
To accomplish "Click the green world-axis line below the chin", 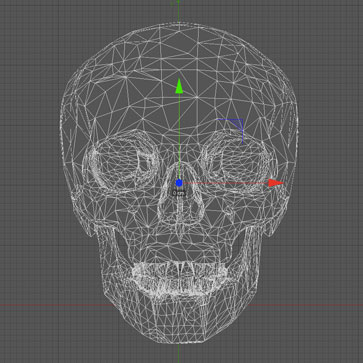I will (x=179, y=353).
